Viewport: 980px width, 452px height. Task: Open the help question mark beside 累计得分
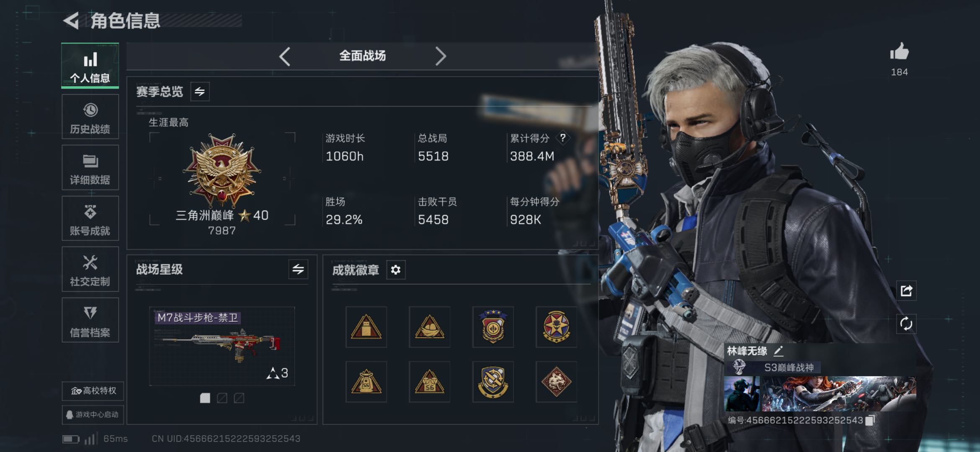tap(563, 138)
